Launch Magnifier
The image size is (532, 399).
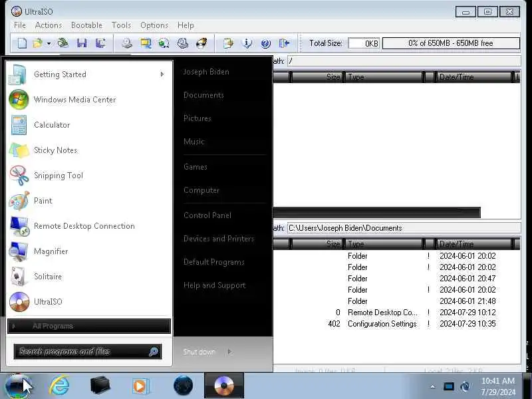[x=89, y=251]
